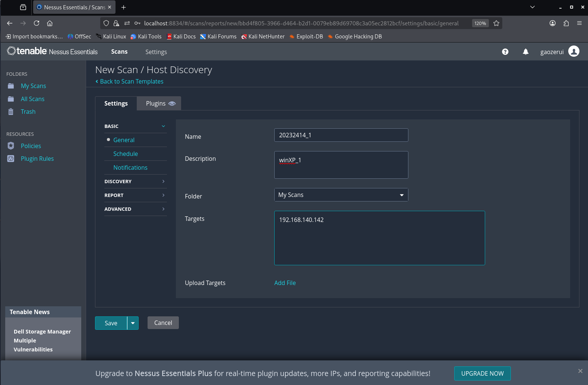Dismiss the upgrade banner
Image resolution: width=588 pixels, height=385 pixels.
580,371
